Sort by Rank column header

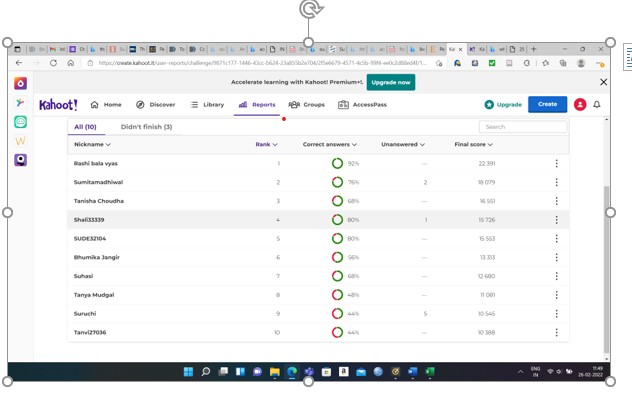click(x=266, y=144)
